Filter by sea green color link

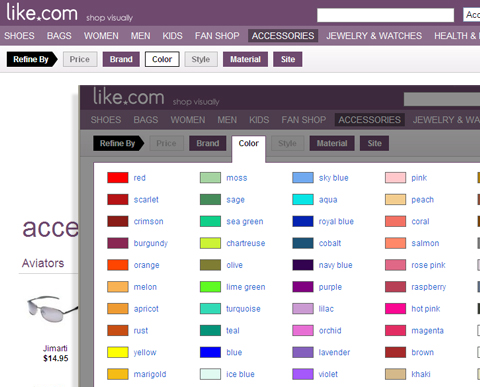click(x=245, y=222)
